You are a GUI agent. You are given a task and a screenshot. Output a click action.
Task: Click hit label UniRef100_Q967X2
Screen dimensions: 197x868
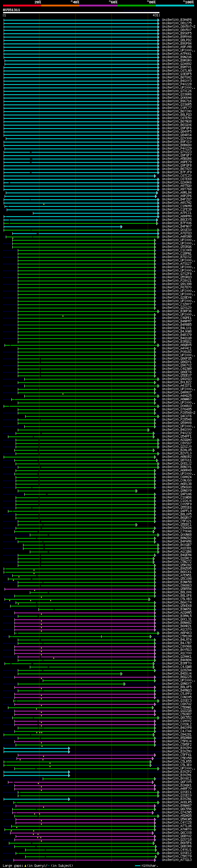coord(177,365)
